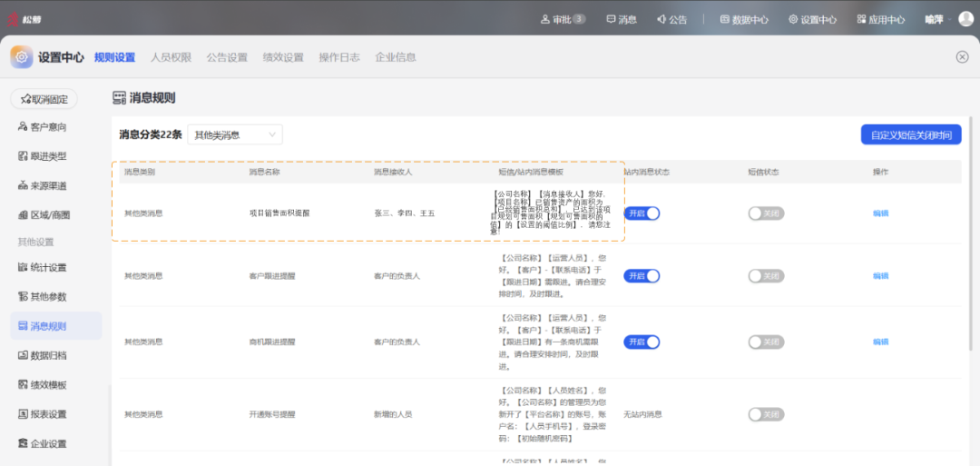The height and width of the screenshot is (466, 980).
Task: Click the 消息分类22条 label
Action: pos(151,134)
